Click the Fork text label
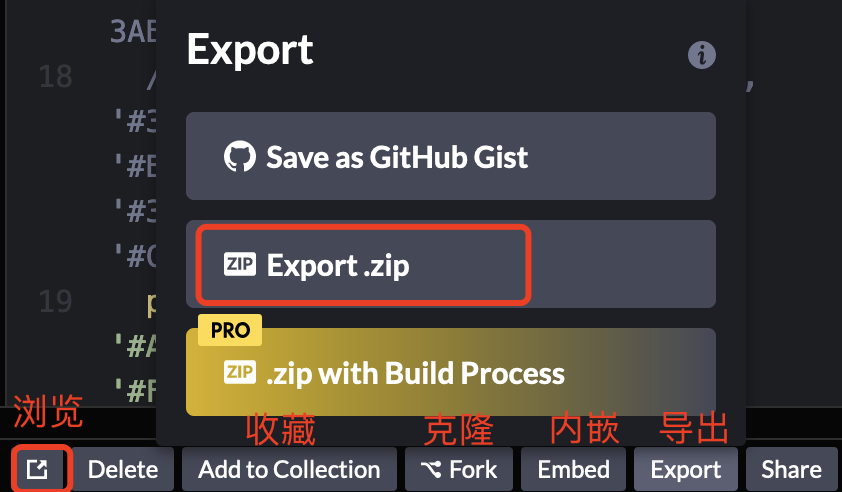Screen dimensions: 842x492 473,469
